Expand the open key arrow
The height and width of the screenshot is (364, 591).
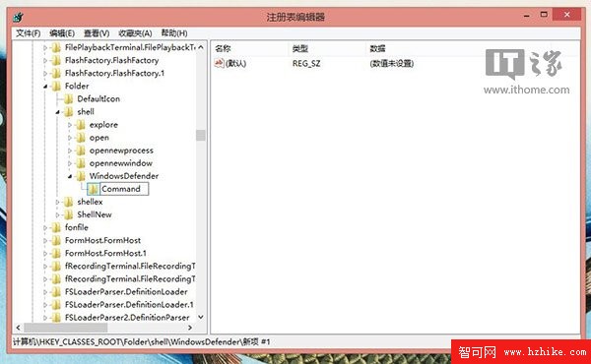click(70, 138)
